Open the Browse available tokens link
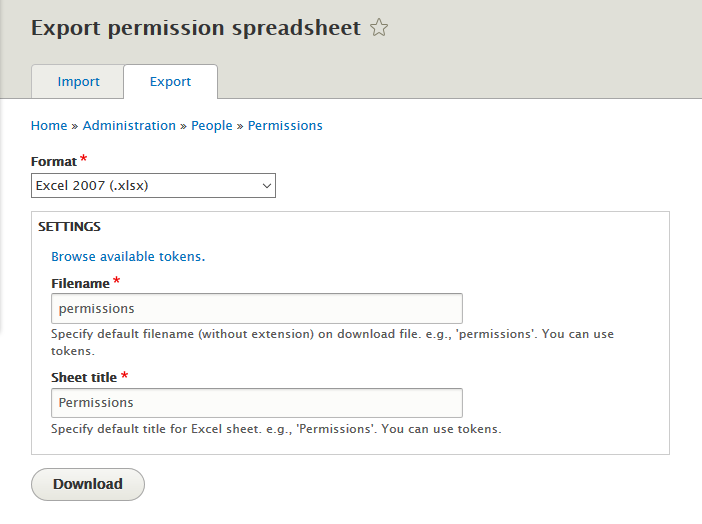 (x=126, y=257)
